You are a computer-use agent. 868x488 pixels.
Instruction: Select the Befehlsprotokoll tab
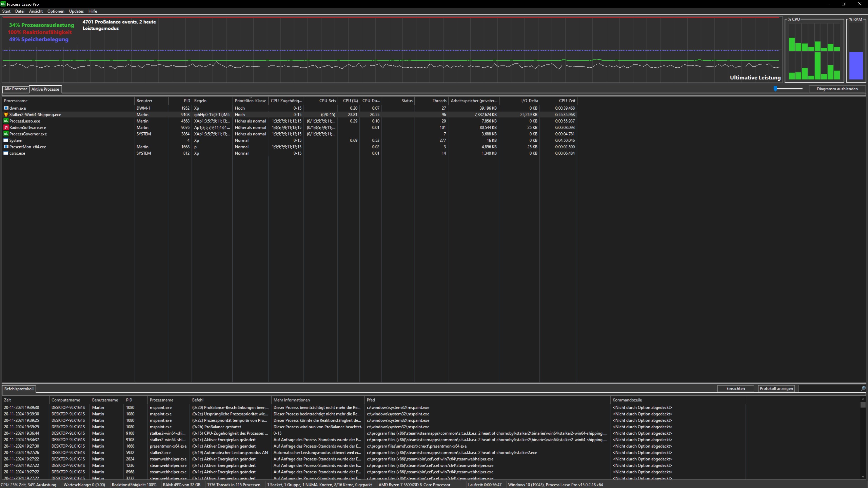point(19,389)
